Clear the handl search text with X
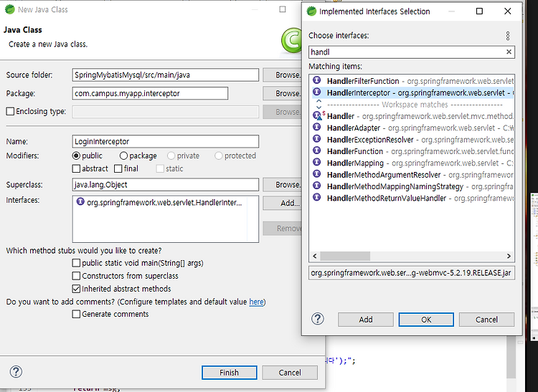 [x=509, y=52]
